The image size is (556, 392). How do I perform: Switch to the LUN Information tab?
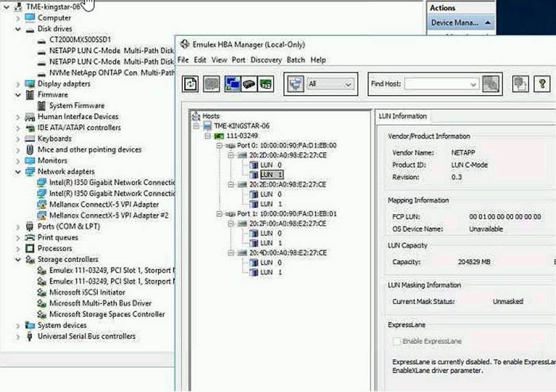tap(403, 116)
